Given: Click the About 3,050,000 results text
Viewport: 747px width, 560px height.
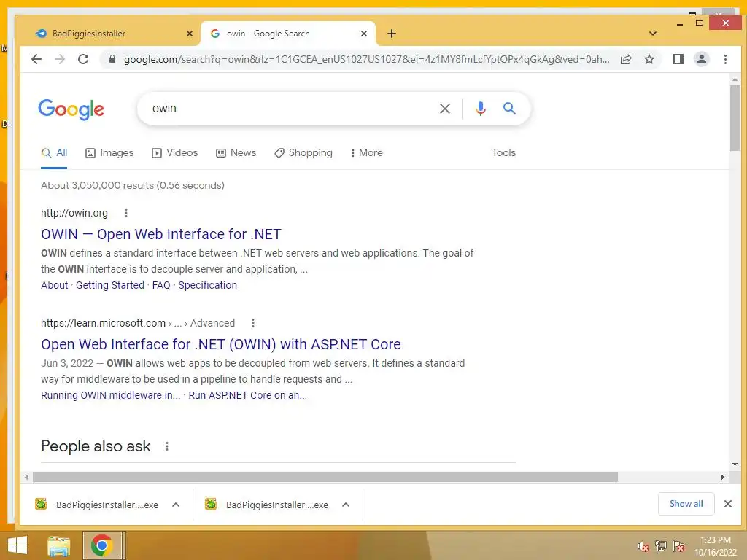Looking at the screenshot, I should click(x=133, y=185).
